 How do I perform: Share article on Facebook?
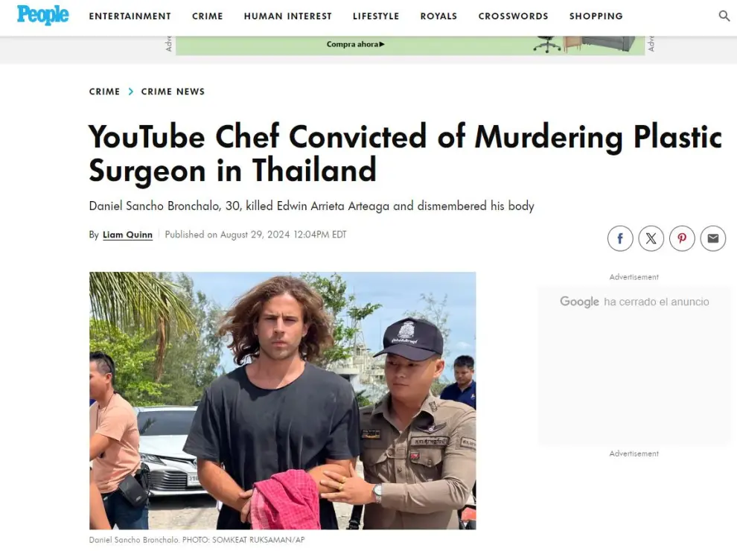pos(620,238)
